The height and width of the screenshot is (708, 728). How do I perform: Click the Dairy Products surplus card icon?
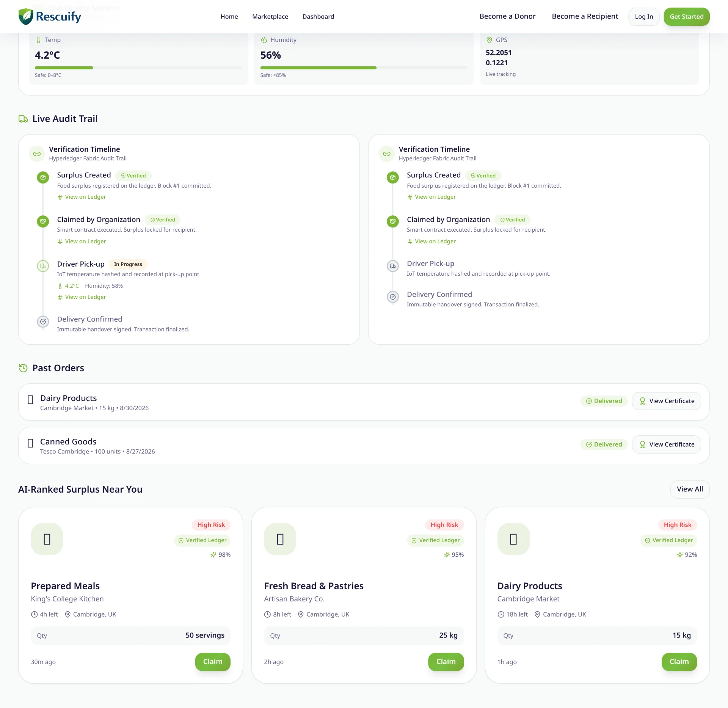click(513, 539)
